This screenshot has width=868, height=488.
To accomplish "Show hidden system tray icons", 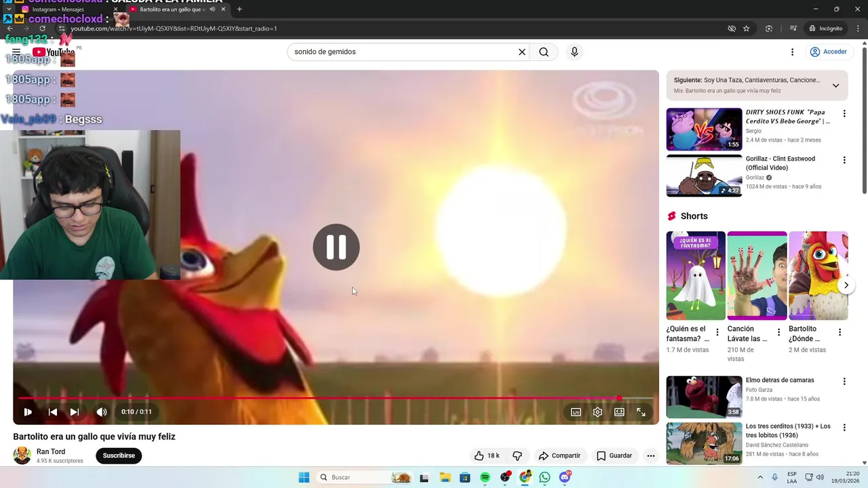I will click(760, 478).
